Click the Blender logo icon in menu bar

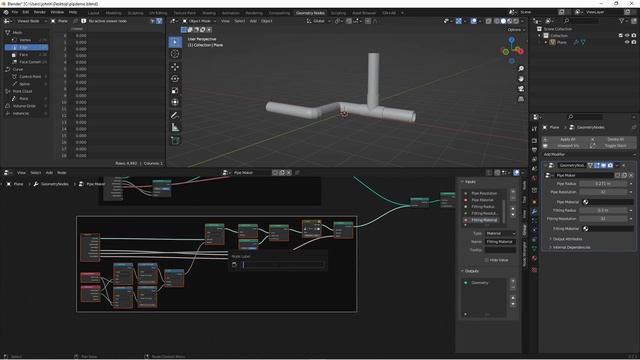pos(6,12)
